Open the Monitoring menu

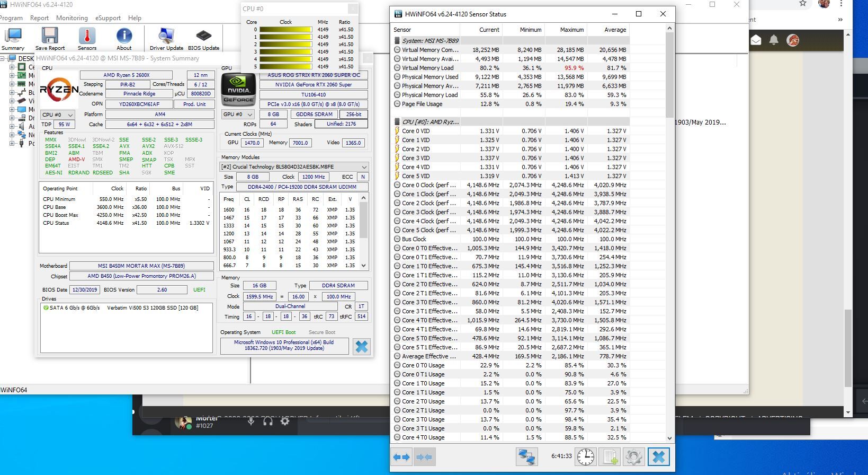tap(72, 18)
